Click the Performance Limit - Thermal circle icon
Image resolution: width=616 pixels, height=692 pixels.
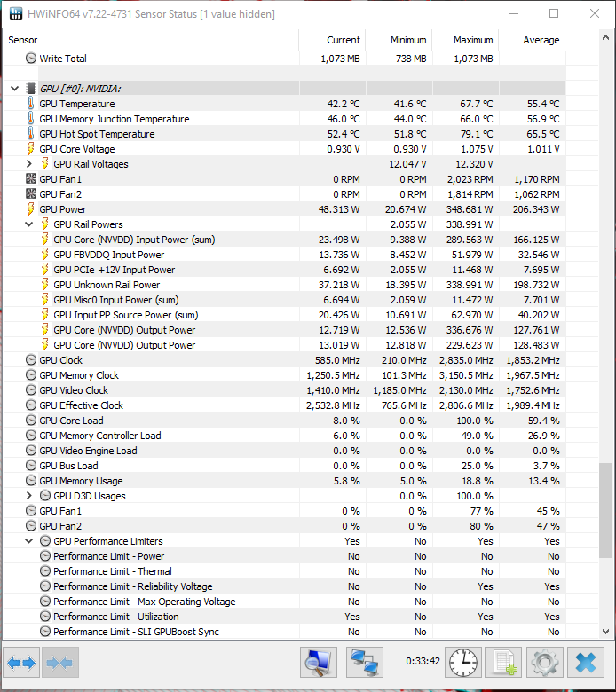pos(45,571)
